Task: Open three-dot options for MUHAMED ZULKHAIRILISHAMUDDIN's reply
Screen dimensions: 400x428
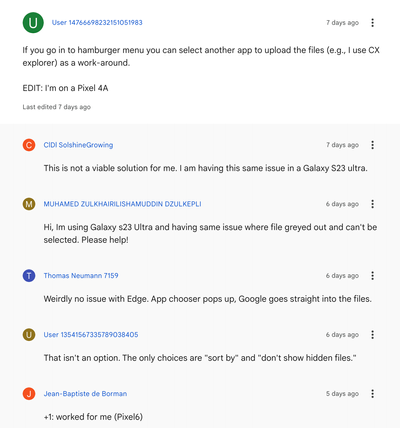Action: [x=372, y=204]
